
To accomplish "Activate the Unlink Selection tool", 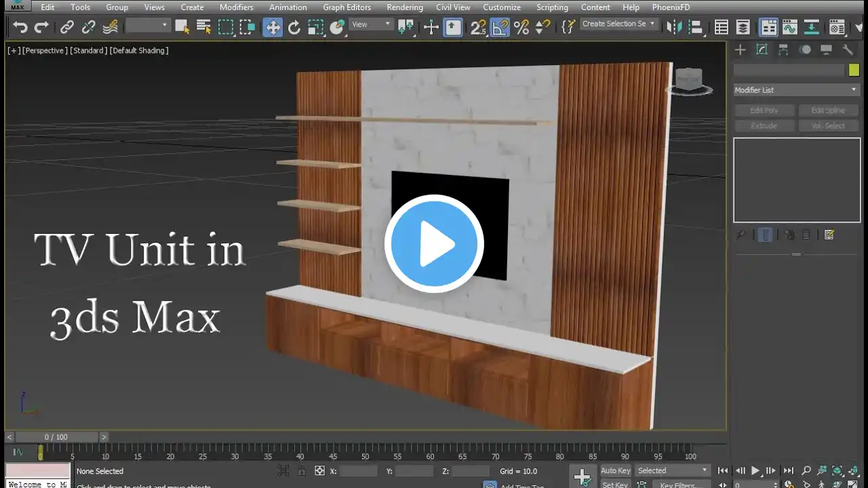I will point(88,27).
